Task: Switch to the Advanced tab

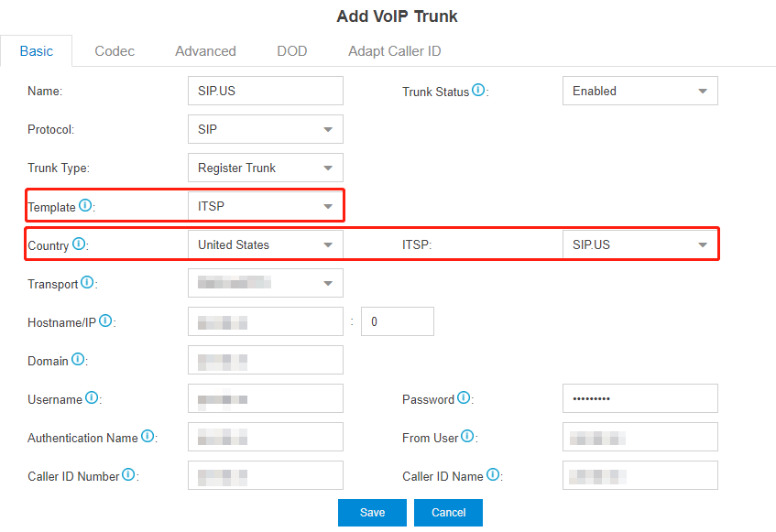Action: (205, 51)
